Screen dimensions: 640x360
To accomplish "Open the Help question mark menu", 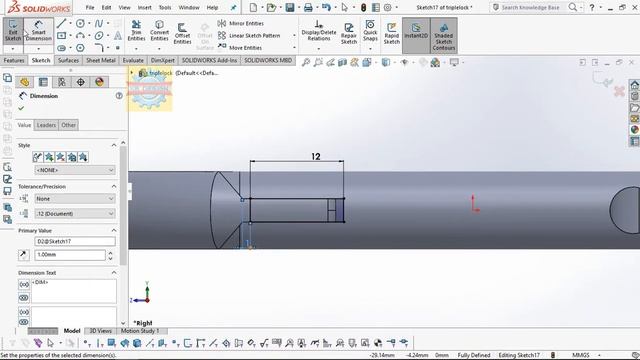I will (x=592, y=7).
